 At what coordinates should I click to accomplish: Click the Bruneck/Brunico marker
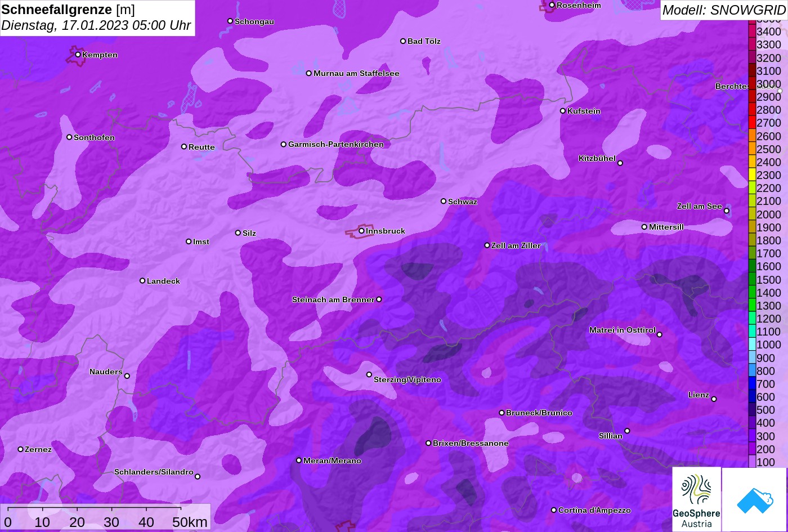point(502,413)
